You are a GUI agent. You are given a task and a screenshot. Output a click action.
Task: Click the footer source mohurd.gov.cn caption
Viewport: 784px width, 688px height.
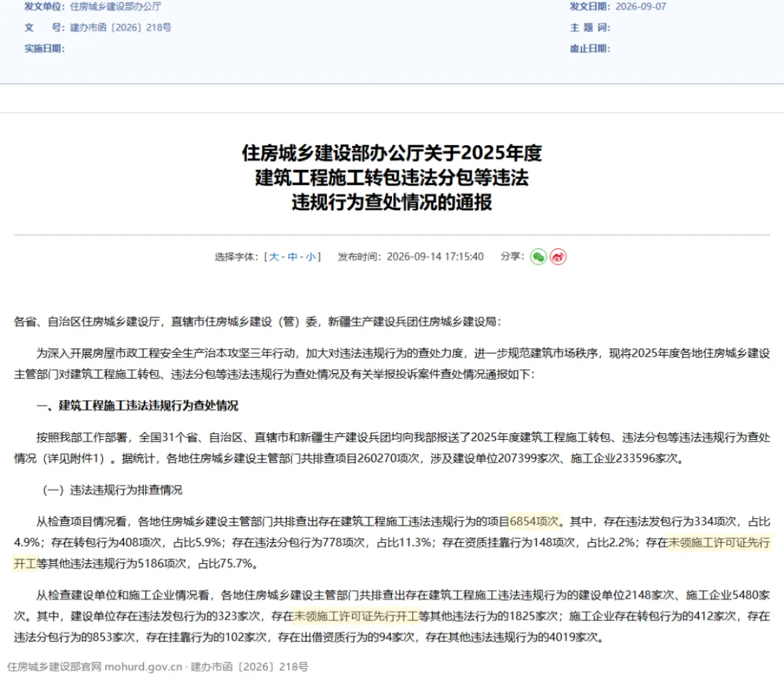pos(157,666)
